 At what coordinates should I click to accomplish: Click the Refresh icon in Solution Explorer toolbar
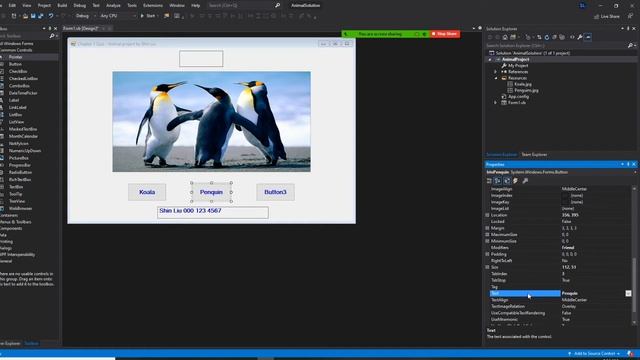coord(547,37)
